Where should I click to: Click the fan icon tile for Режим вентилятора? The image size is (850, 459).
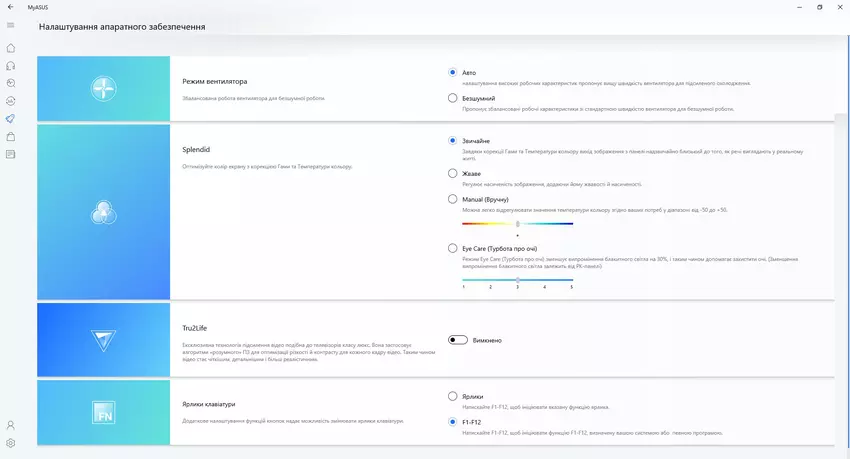pos(104,89)
